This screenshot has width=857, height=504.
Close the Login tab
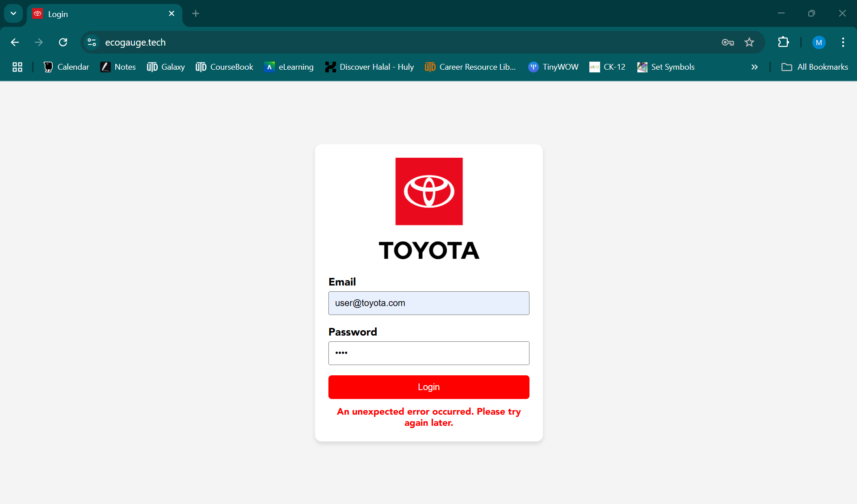click(172, 14)
